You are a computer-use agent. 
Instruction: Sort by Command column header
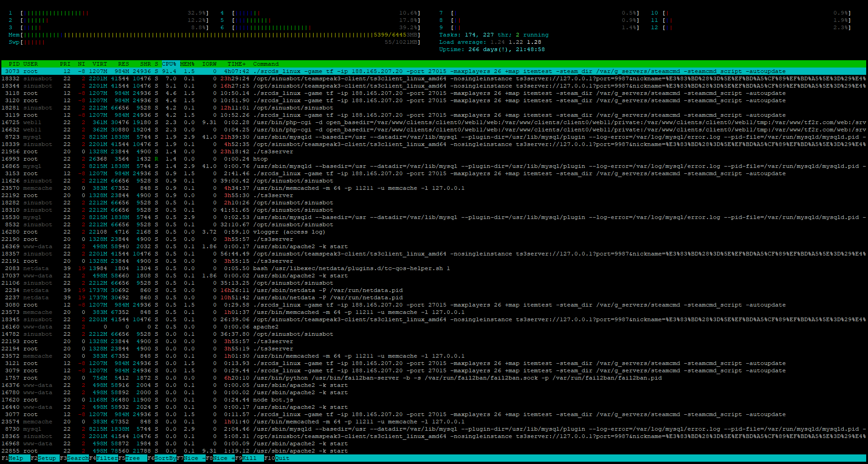pyautogui.click(x=266, y=64)
